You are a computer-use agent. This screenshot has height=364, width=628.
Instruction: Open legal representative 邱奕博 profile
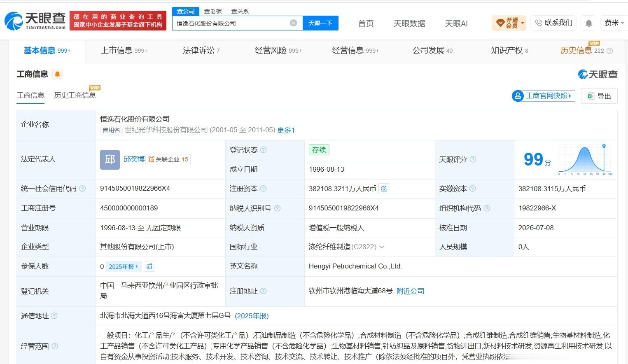tap(134, 159)
